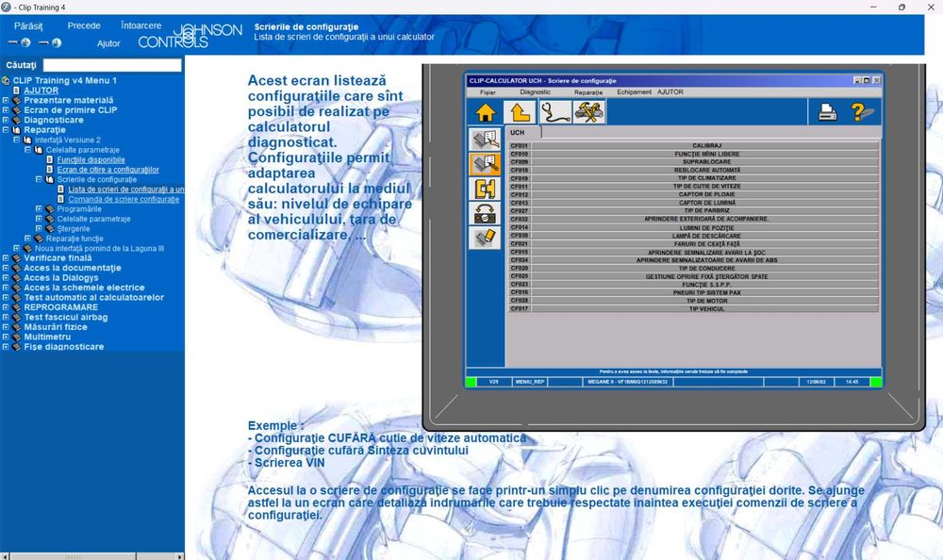
Task: Expand the Ştergerile tree node
Action: point(39,228)
